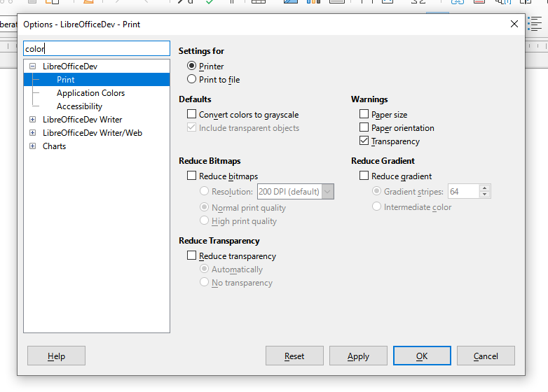Select the Intermediate color option

coord(376,206)
